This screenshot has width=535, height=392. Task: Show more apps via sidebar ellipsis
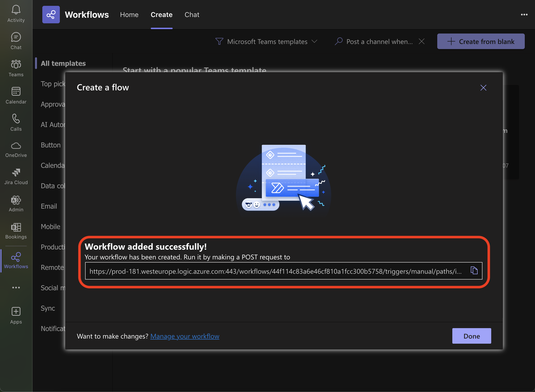tap(16, 288)
